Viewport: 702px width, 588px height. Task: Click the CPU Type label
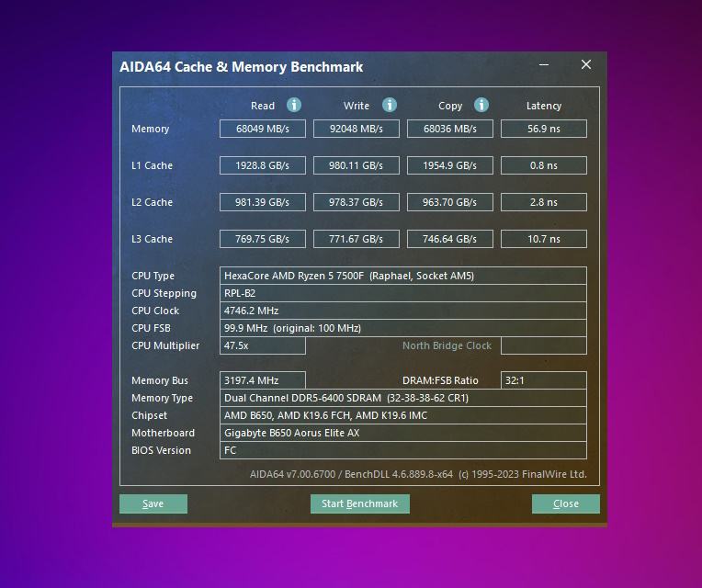tap(153, 277)
